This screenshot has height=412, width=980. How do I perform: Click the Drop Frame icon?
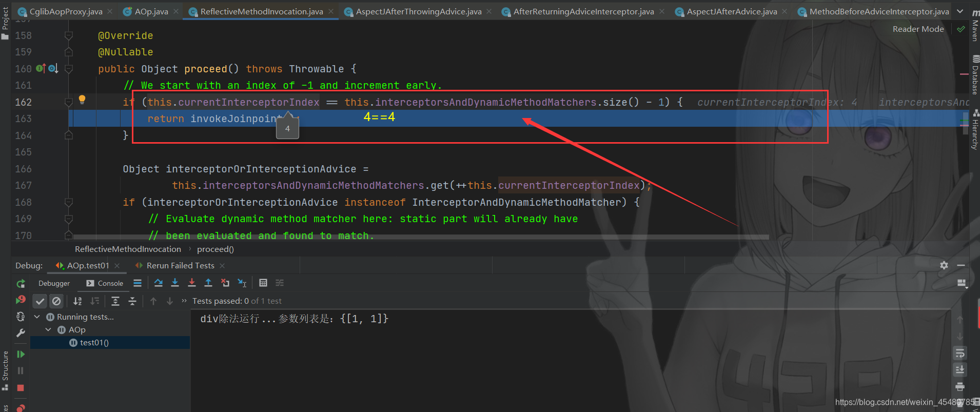(x=225, y=283)
